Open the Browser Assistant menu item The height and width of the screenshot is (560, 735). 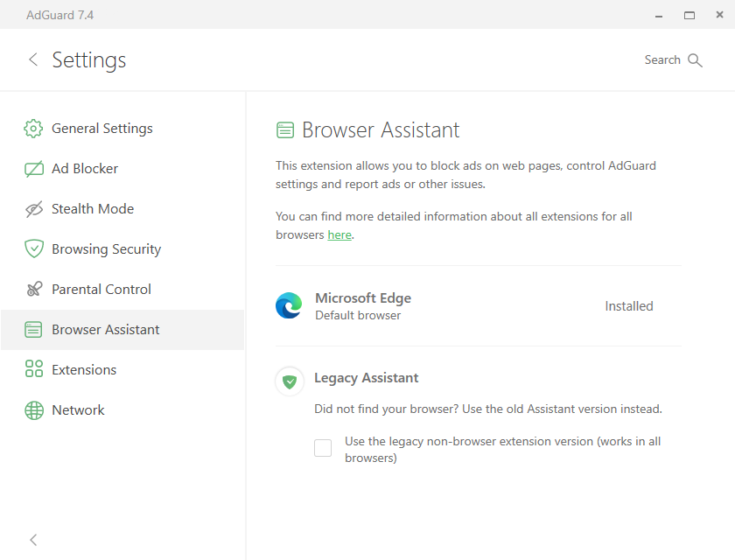(106, 330)
